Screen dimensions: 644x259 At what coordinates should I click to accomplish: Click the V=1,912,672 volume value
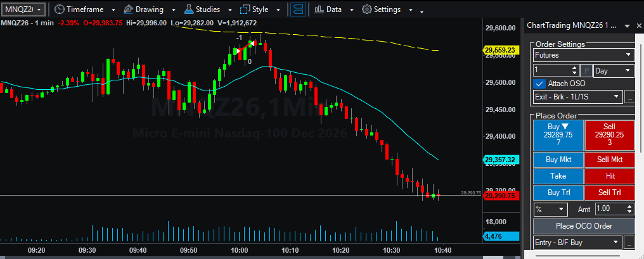pos(236,23)
